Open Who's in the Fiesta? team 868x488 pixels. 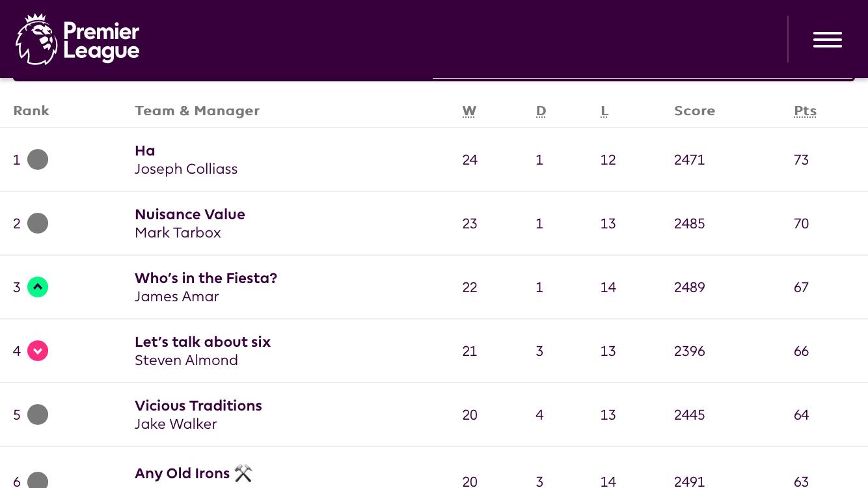coord(206,278)
